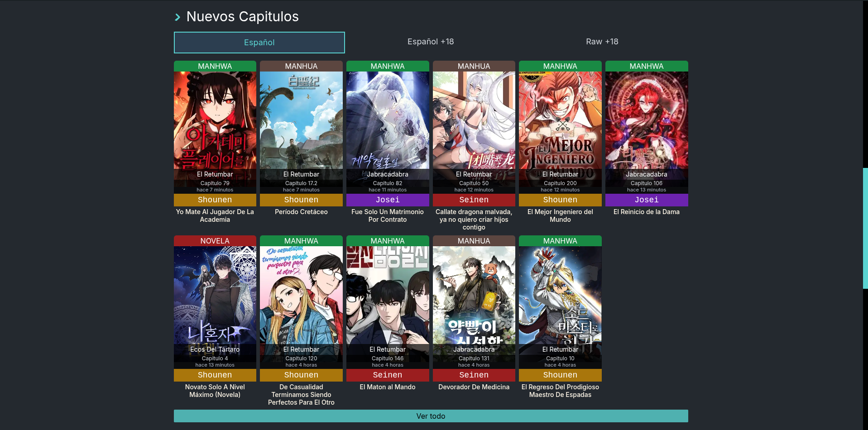Click the Callate dragona malvada title text
868x430 pixels.
point(474,220)
